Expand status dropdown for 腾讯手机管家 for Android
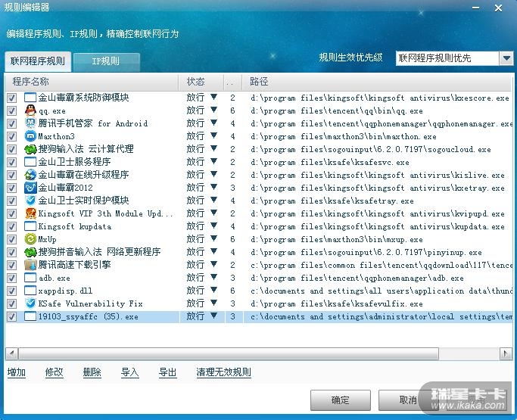This screenshot has width=517, height=420. (x=213, y=123)
